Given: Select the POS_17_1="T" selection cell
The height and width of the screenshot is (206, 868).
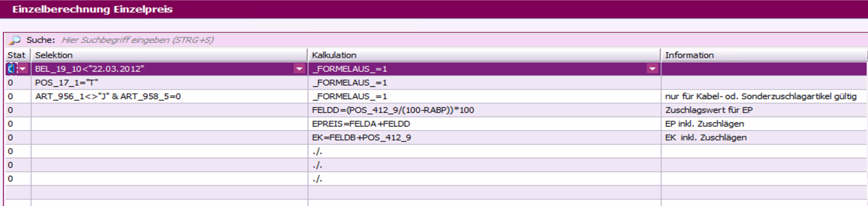Looking at the screenshot, I should click(x=169, y=83).
